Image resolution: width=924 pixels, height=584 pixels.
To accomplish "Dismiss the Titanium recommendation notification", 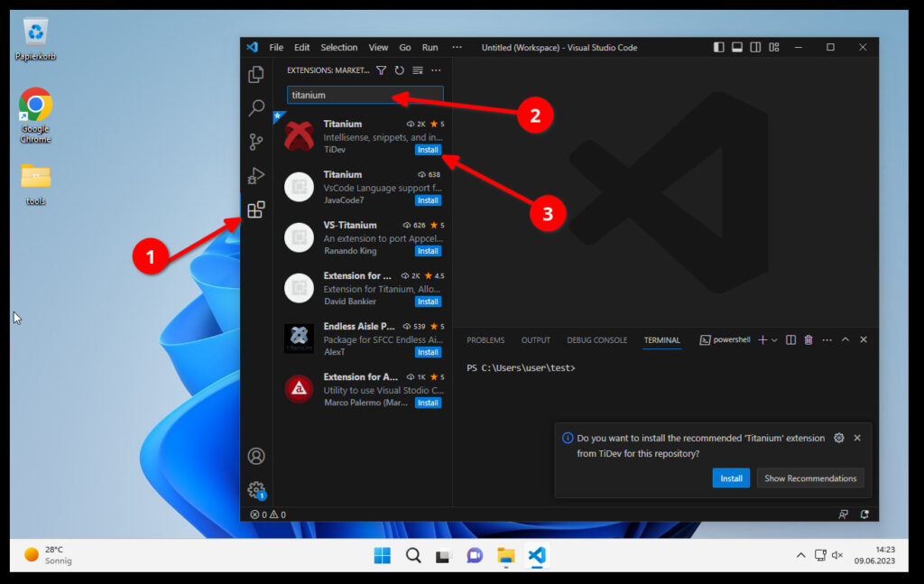I will pos(857,438).
